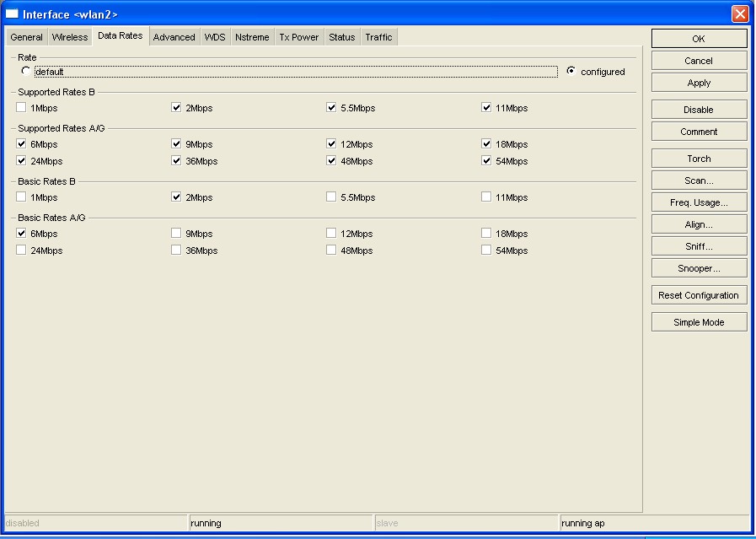Image resolution: width=756 pixels, height=539 pixels.
Task: Enable 1Mbps under Supported Rates B
Action: 21,108
